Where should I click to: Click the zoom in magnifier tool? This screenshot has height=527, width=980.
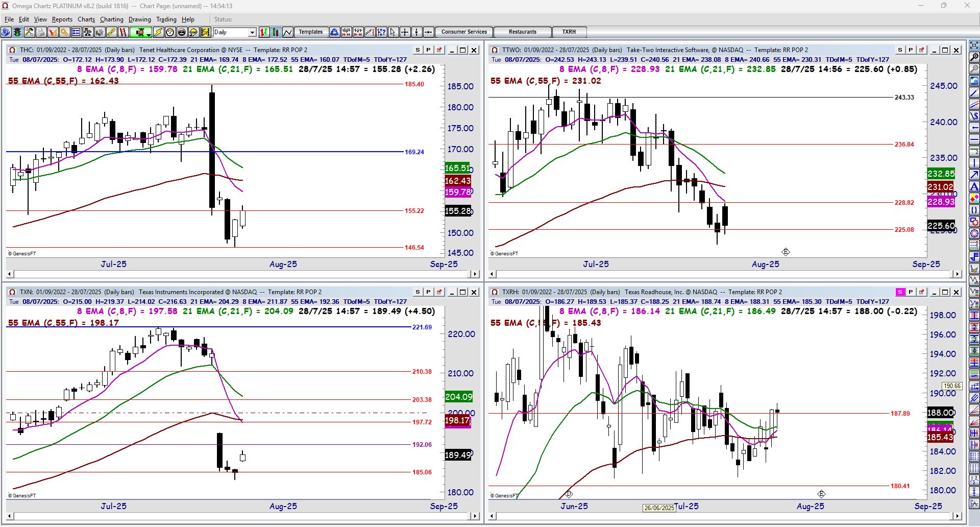point(974,57)
